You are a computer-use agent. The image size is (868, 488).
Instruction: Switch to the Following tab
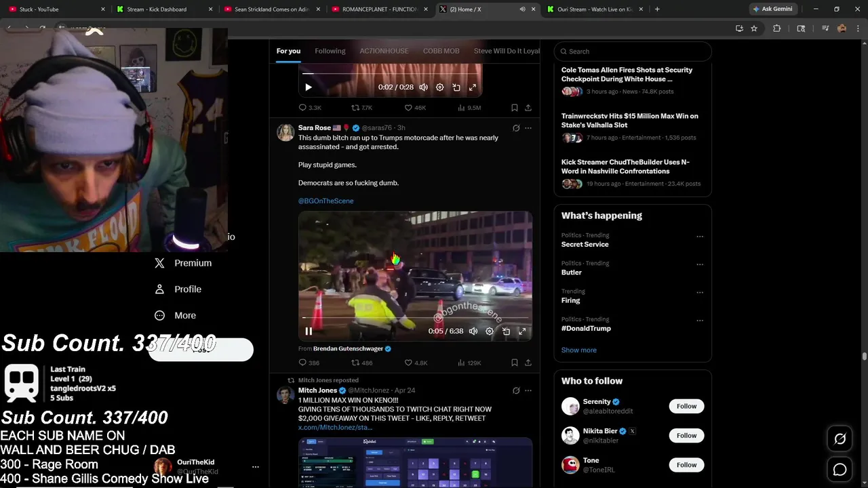click(330, 51)
